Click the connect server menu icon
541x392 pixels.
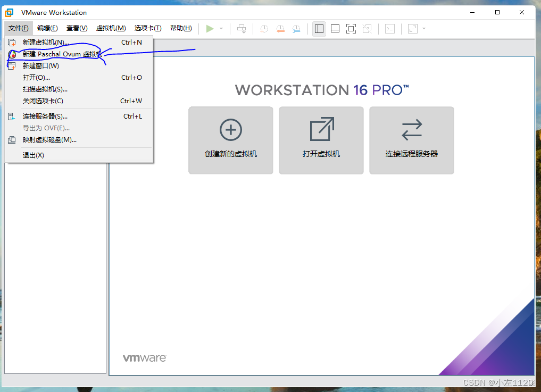click(x=12, y=116)
